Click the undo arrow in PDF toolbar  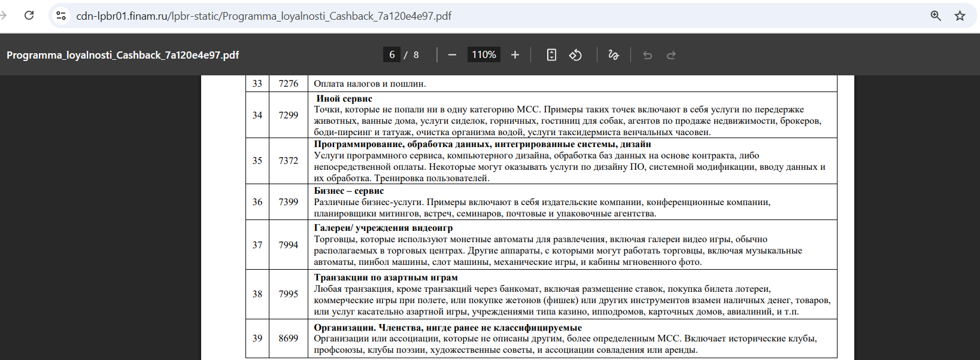(647, 55)
